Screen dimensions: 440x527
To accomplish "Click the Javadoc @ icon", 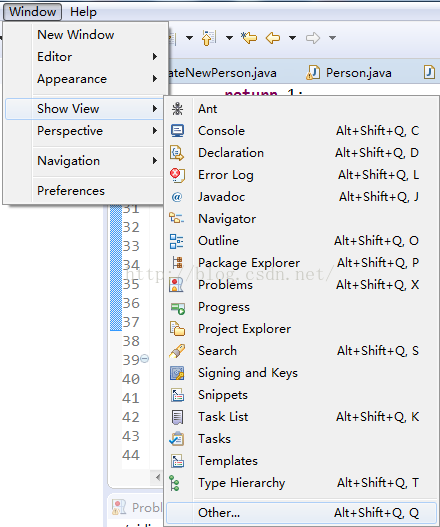I will 177,197.
